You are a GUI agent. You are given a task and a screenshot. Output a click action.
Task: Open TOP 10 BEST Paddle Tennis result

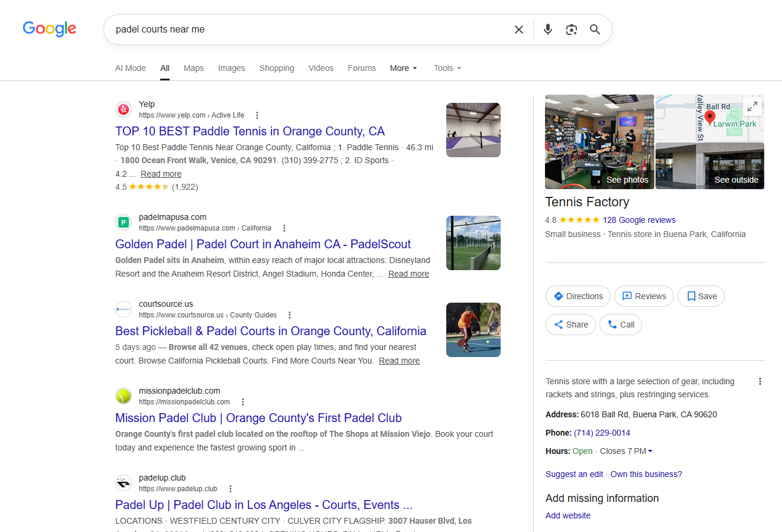(250, 131)
